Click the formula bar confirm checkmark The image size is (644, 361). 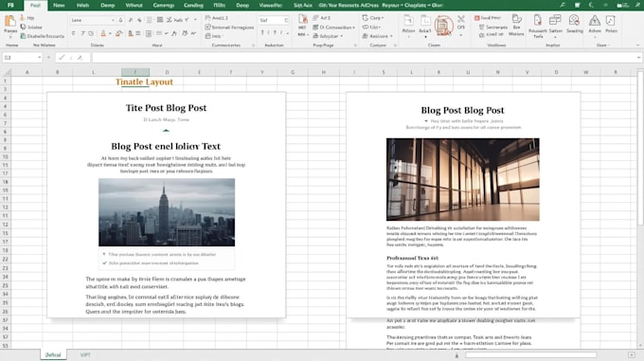point(62,58)
